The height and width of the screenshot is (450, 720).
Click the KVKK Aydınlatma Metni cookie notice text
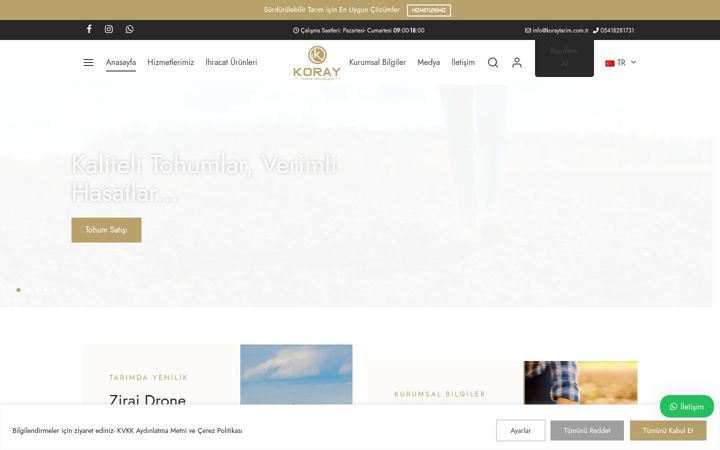(x=127, y=431)
